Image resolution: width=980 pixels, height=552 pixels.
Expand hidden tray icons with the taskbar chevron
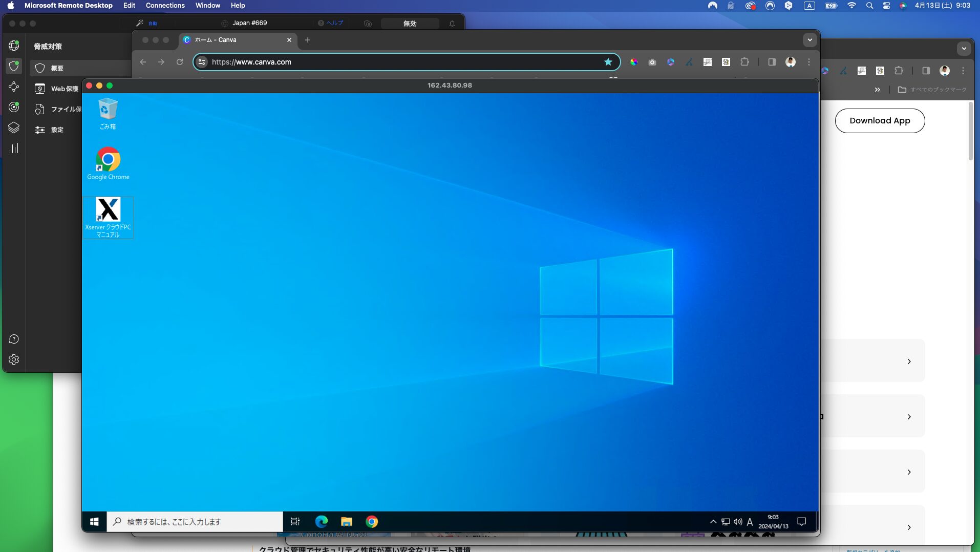point(713,521)
